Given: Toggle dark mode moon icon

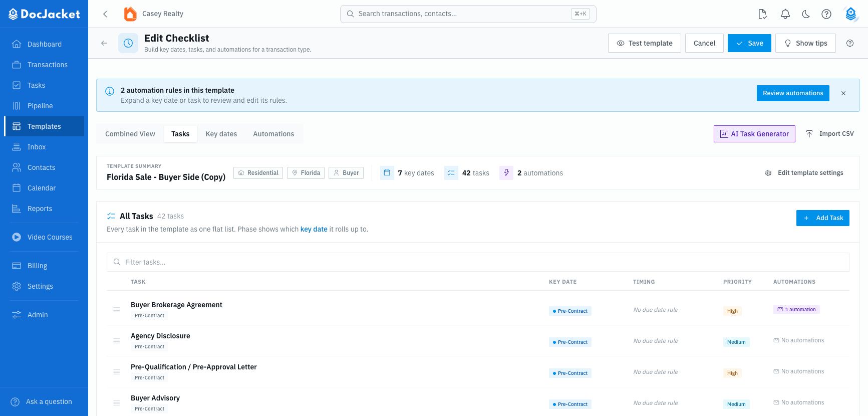Looking at the screenshot, I should [x=806, y=14].
